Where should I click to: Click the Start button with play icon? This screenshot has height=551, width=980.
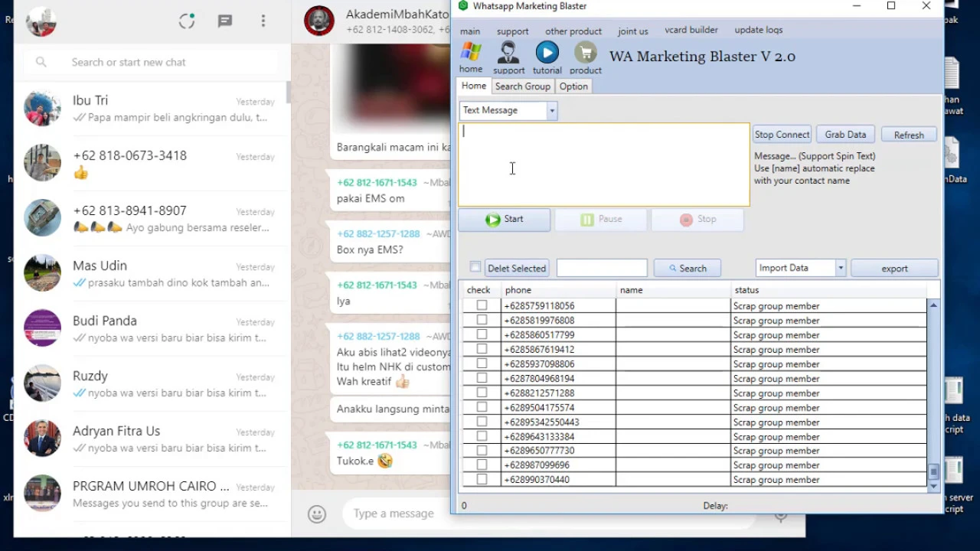coord(504,220)
